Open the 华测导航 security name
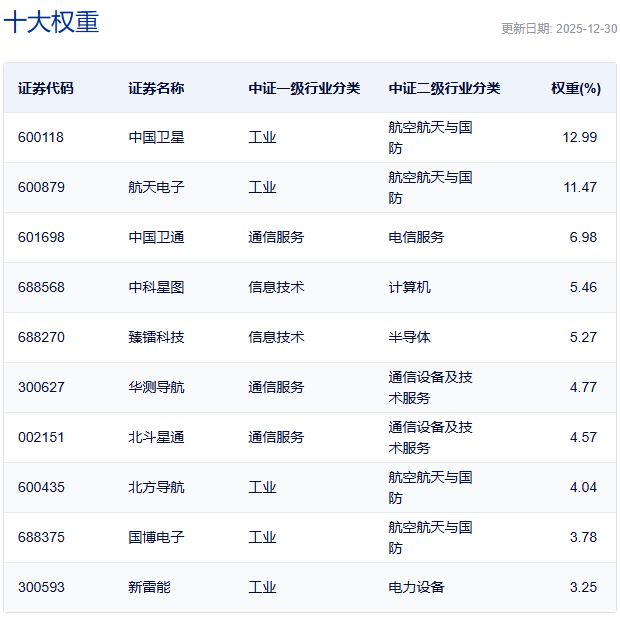The width and height of the screenshot is (620, 618). click(156, 387)
